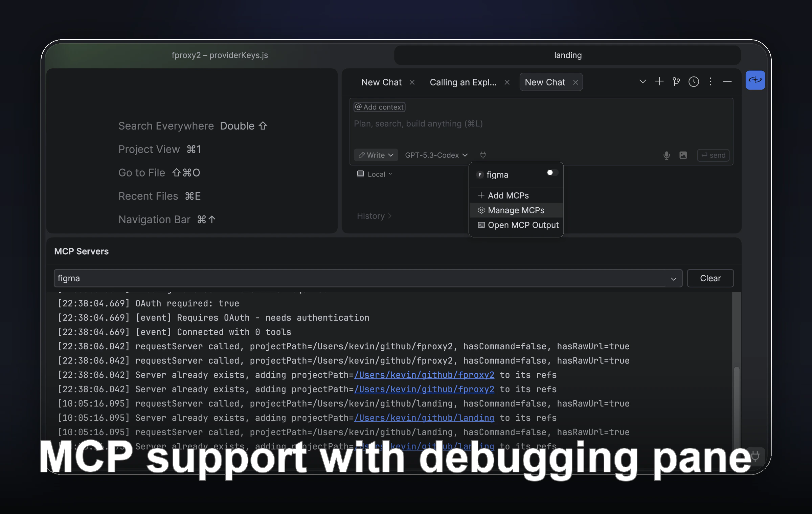
Task: Switch to the first New Chat tab
Action: (381, 82)
